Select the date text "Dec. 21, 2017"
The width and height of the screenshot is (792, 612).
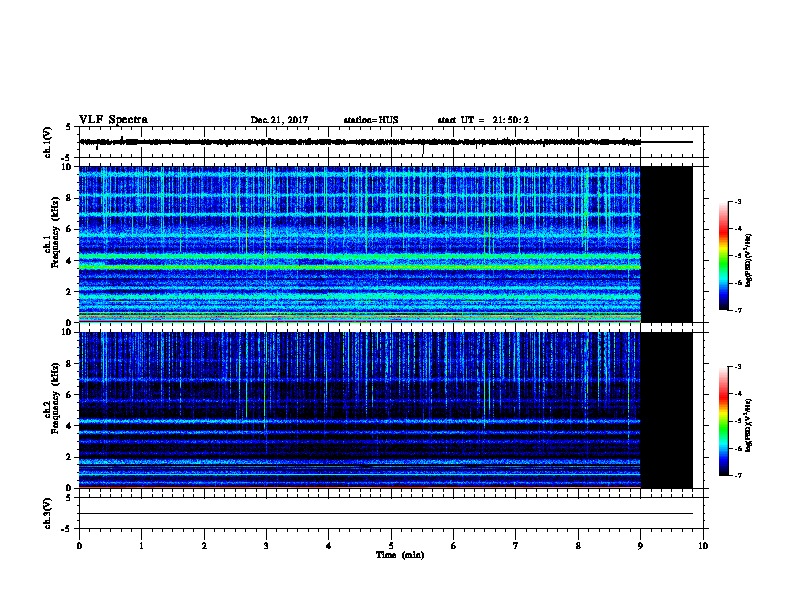point(279,120)
